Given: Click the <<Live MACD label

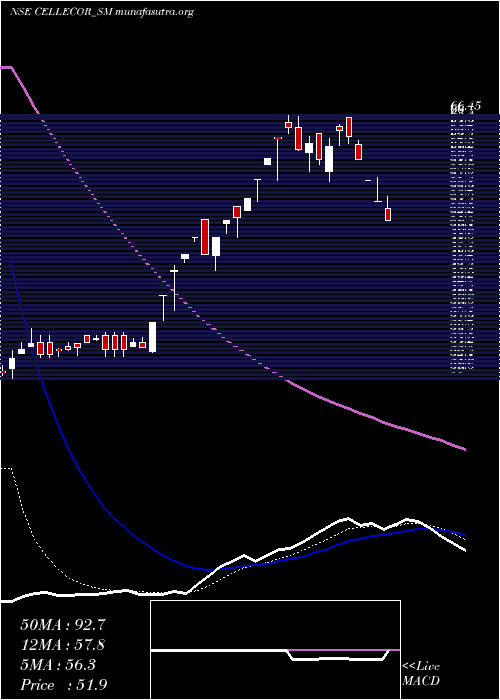Looking at the screenshot, I should pos(421,674).
